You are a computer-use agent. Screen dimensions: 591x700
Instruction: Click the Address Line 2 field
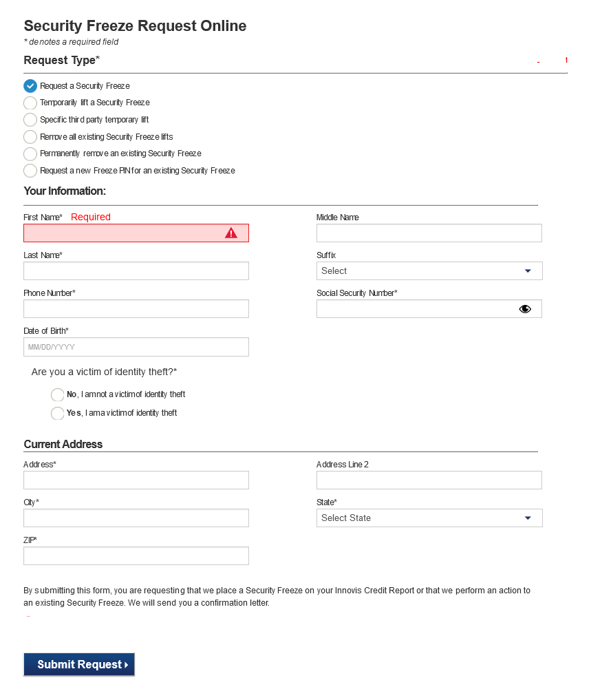pos(429,480)
